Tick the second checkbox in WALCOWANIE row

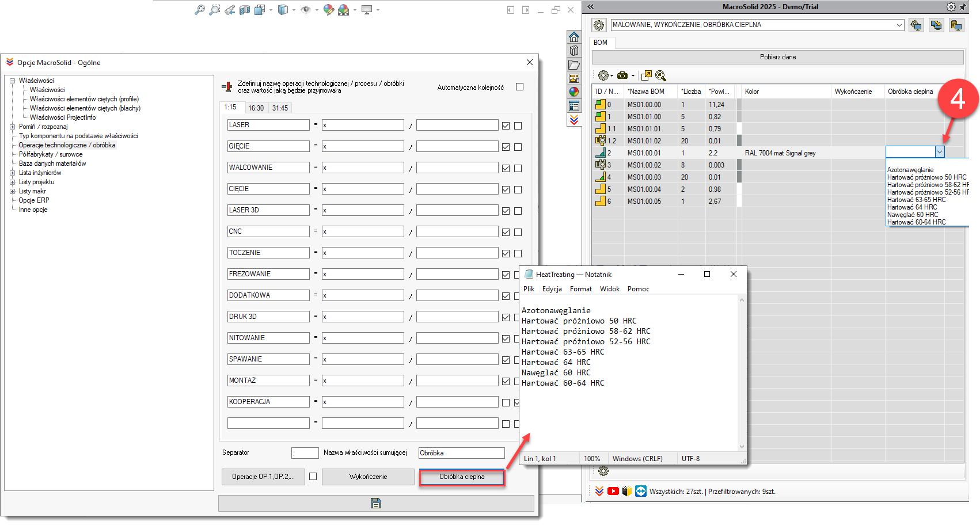tap(518, 168)
